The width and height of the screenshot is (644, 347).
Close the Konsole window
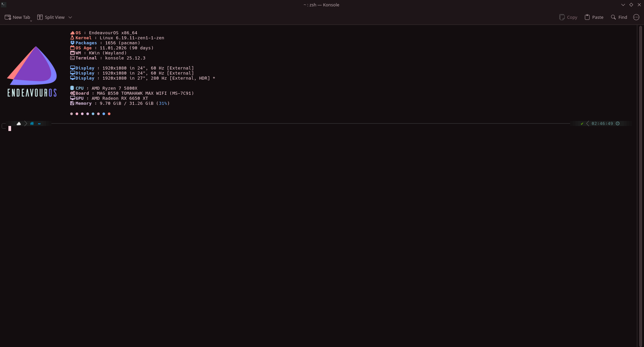(x=639, y=5)
